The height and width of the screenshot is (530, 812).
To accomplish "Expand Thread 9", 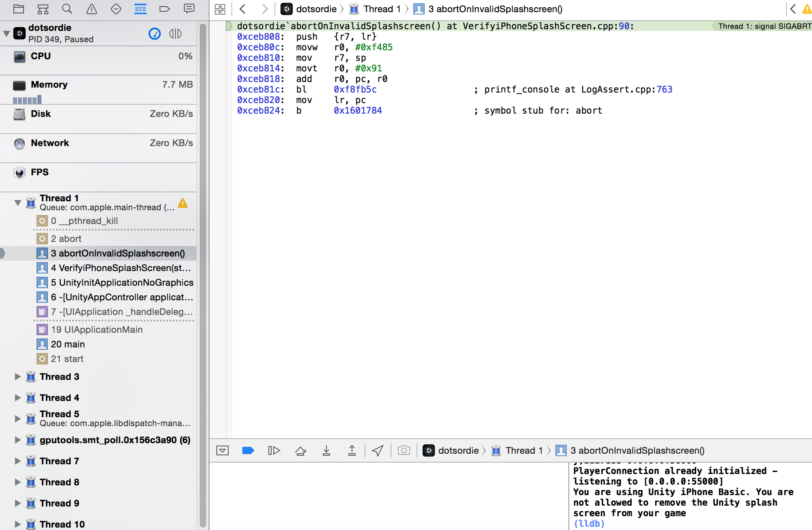I will pos(17,503).
